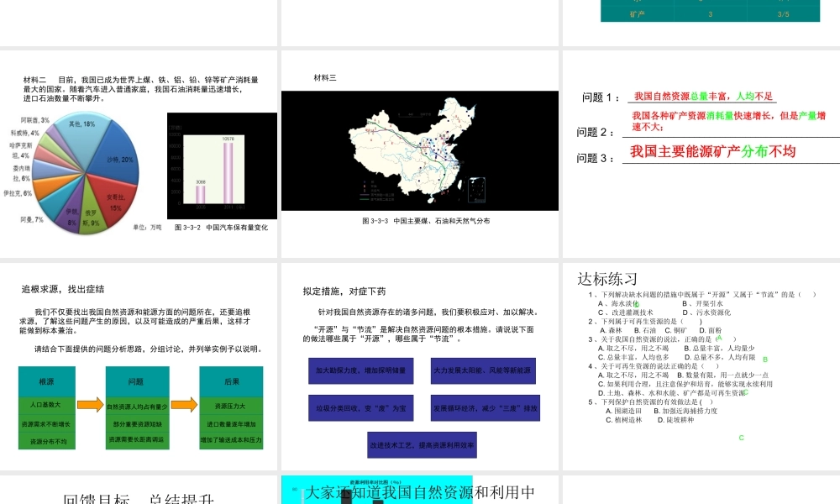Viewport: 840px width, 504px height.
Task: Click the 后果 header box
Action: click(232, 382)
